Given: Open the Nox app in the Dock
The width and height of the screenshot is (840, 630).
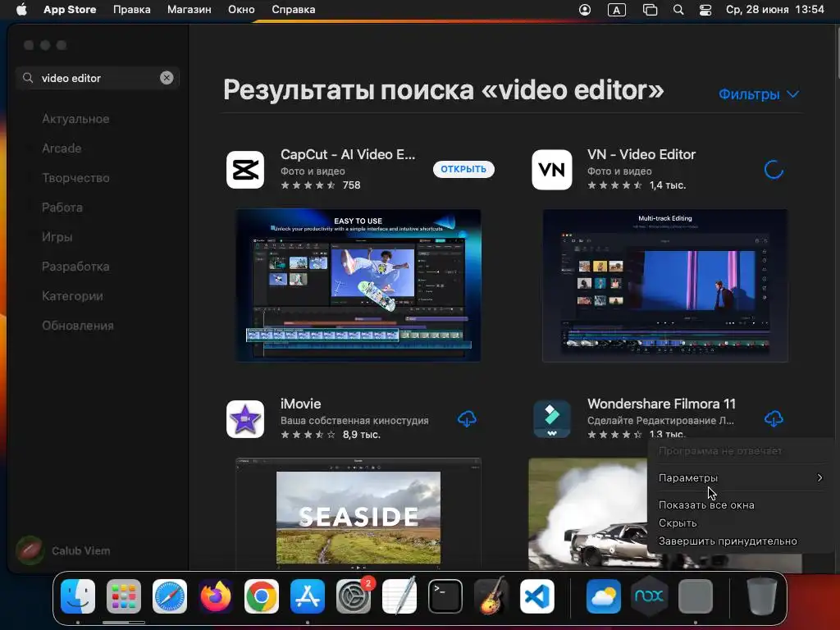Looking at the screenshot, I should [x=650, y=596].
